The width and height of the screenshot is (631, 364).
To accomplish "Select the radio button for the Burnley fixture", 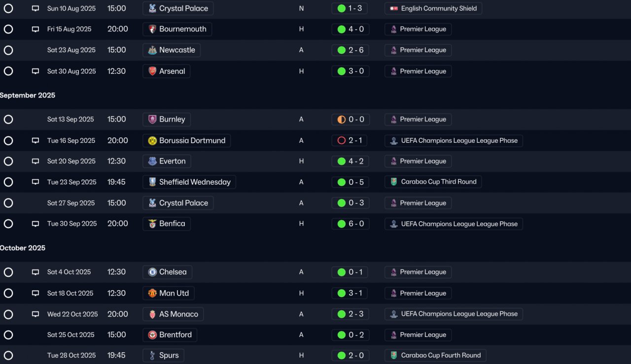I will coord(8,120).
